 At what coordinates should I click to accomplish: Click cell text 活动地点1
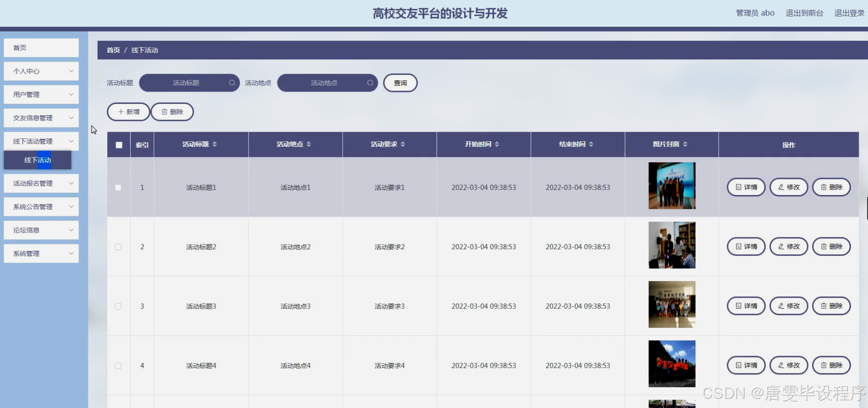pos(296,188)
